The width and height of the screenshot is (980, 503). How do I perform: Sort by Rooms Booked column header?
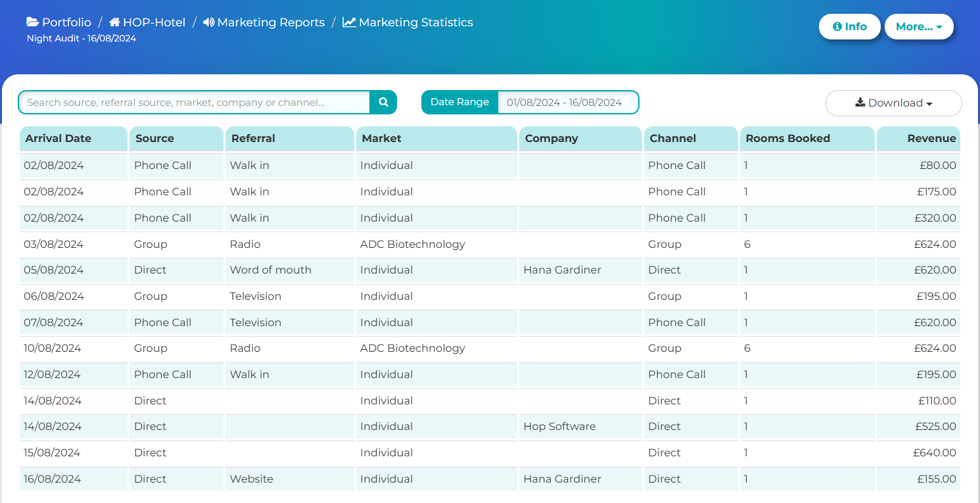point(807,139)
